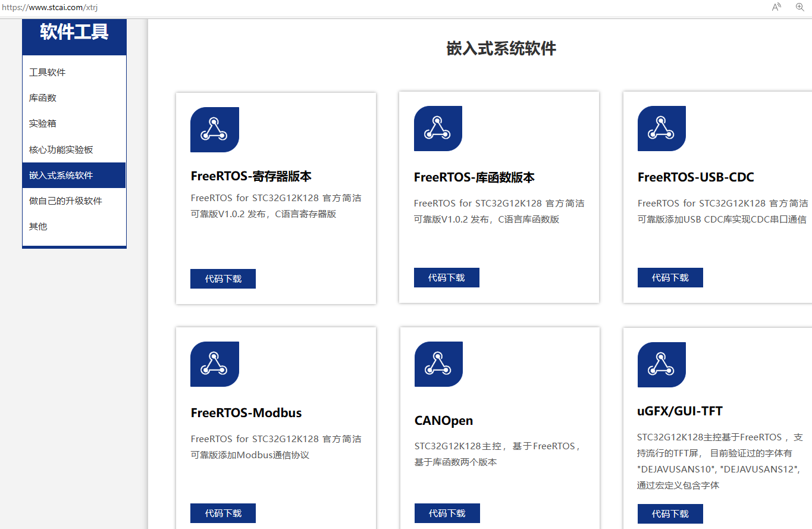
Task: Open the browser read aloud icon
Action: point(776,7)
